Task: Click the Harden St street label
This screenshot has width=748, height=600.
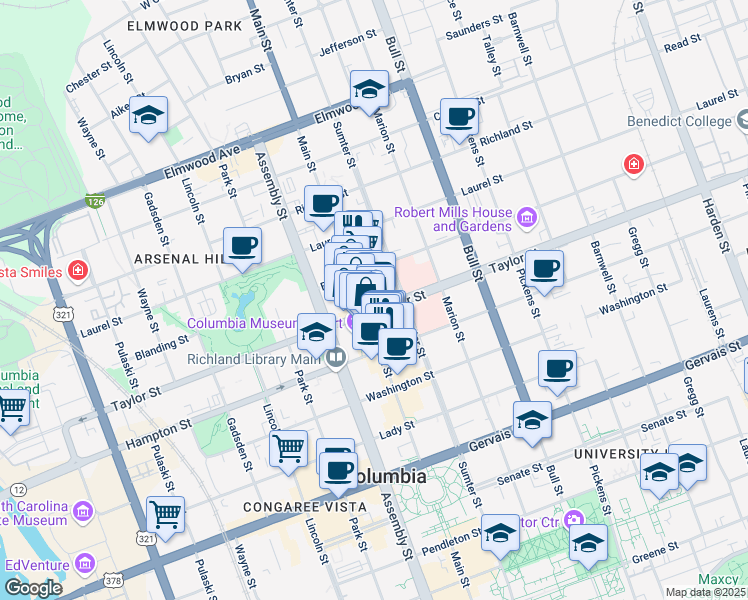Action: pyautogui.click(x=716, y=226)
